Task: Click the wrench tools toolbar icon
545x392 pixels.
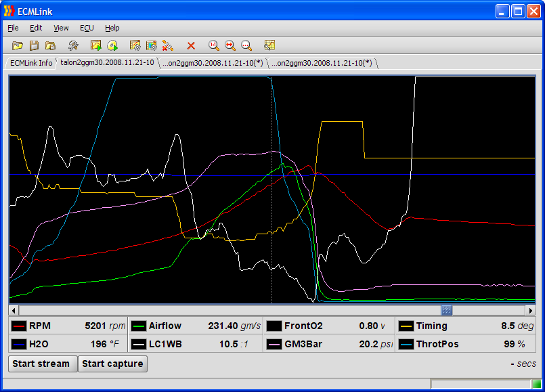Action: click(x=73, y=45)
